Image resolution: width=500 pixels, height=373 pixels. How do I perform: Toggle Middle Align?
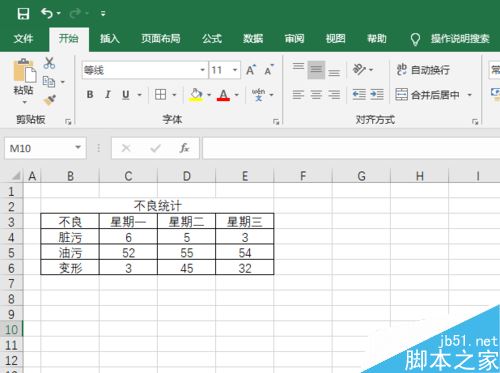coord(316,70)
